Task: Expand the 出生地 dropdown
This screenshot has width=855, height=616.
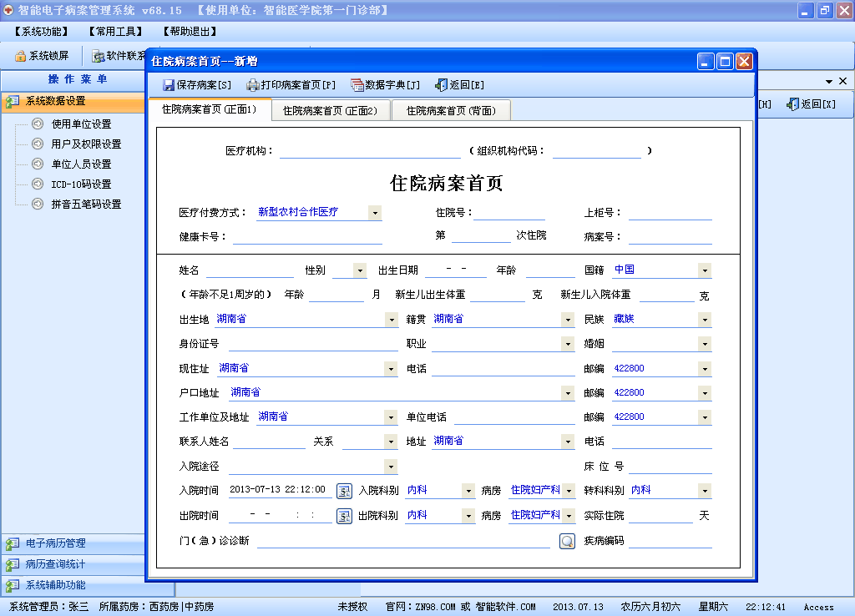Action: [x=392, y=320]
